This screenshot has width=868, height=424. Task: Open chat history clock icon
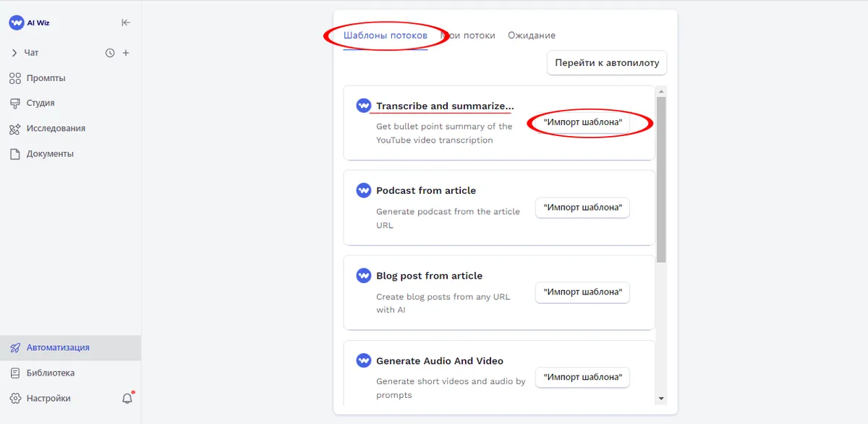point(110,53)
